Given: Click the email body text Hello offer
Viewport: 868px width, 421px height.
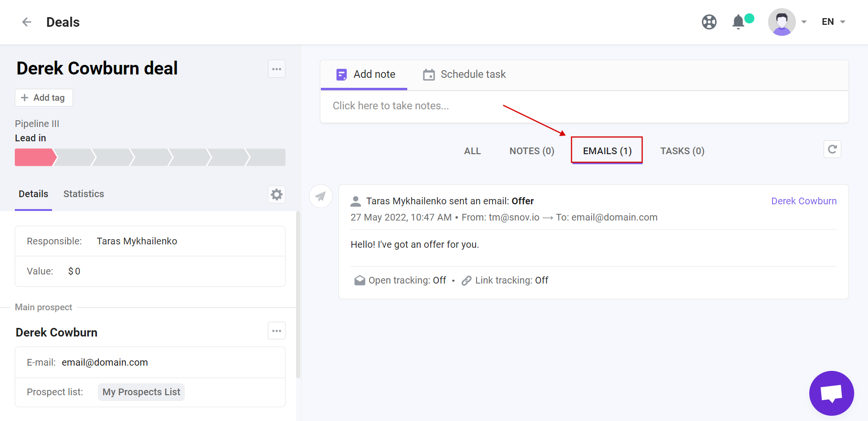Looking at the screenshot, I should tap(414, 244).
